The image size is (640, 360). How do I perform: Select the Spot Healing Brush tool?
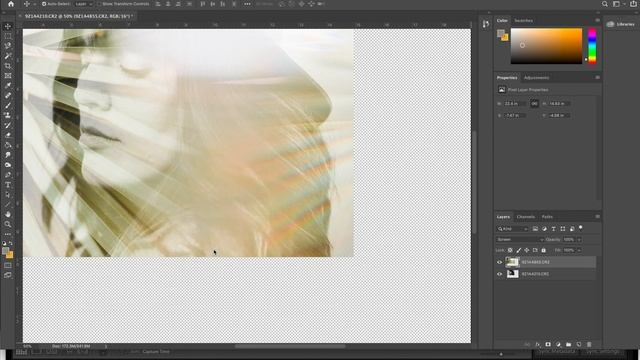coord(8,96)
